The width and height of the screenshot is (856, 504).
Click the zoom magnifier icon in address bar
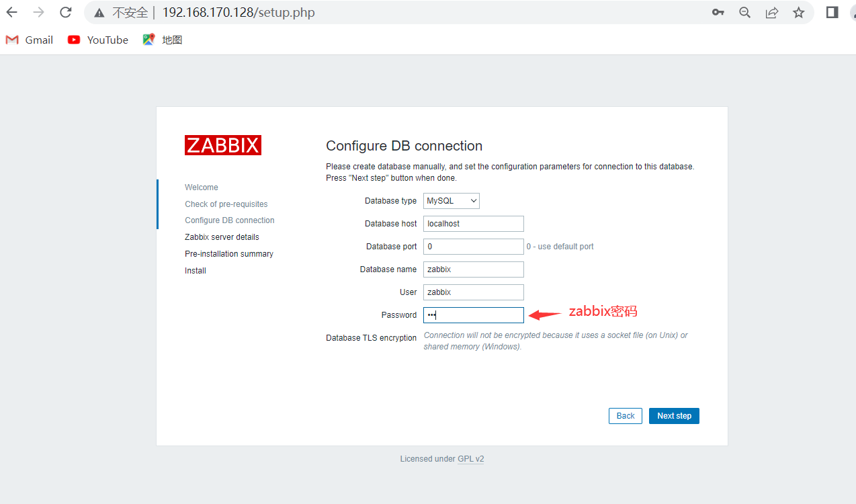(744, 12)
